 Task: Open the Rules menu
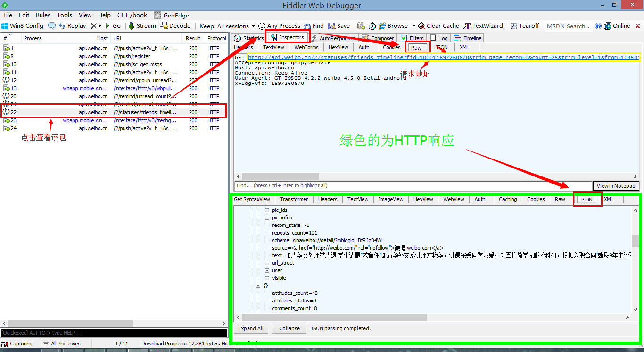43,15
